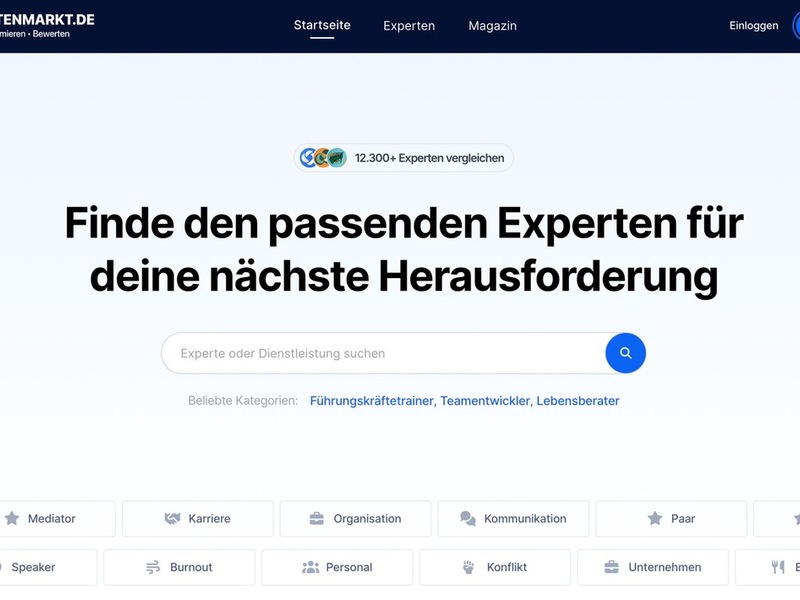Image resolution: width=800 pixels, height=600 pixels.
Task: Click the blue magnifier search button
Action: (x=625, y=353)
